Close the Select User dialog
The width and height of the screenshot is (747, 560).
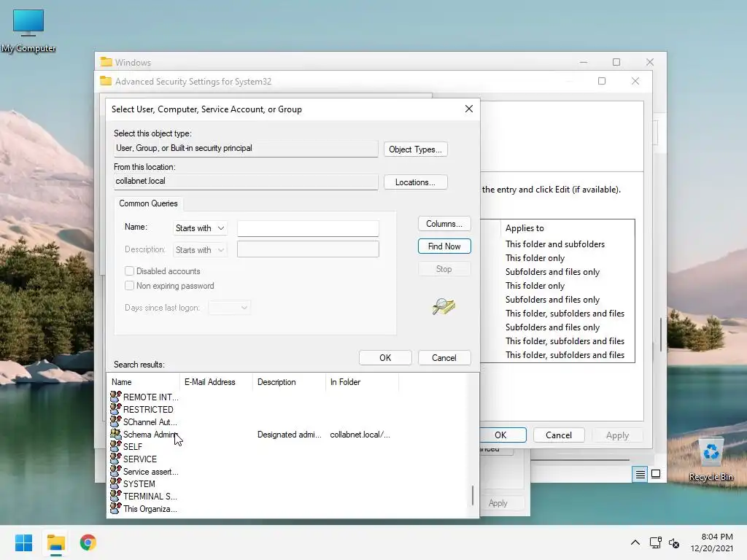point(469,109)
